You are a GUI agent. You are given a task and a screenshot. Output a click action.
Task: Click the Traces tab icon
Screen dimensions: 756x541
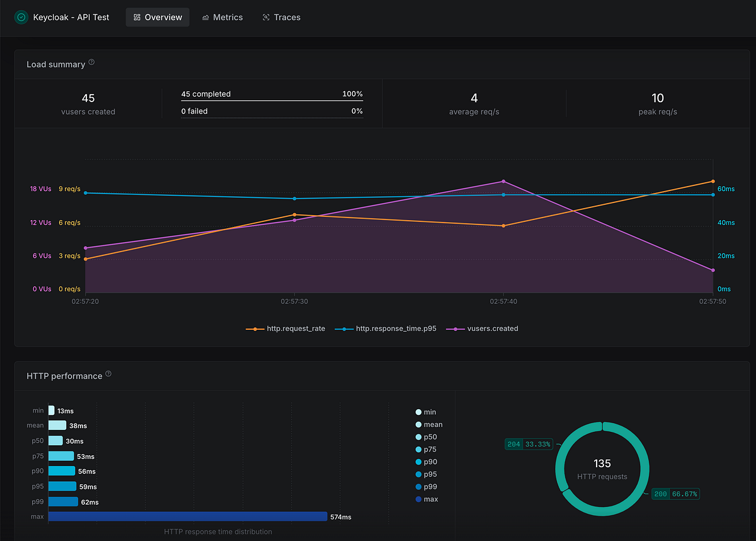pyautogui.click(x=266, y=17)
